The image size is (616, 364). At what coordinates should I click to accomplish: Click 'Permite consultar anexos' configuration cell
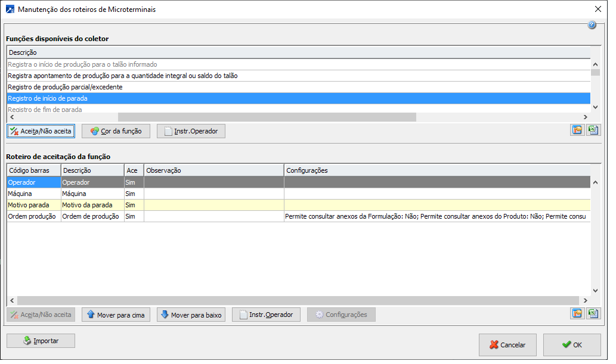coord(437,216)
